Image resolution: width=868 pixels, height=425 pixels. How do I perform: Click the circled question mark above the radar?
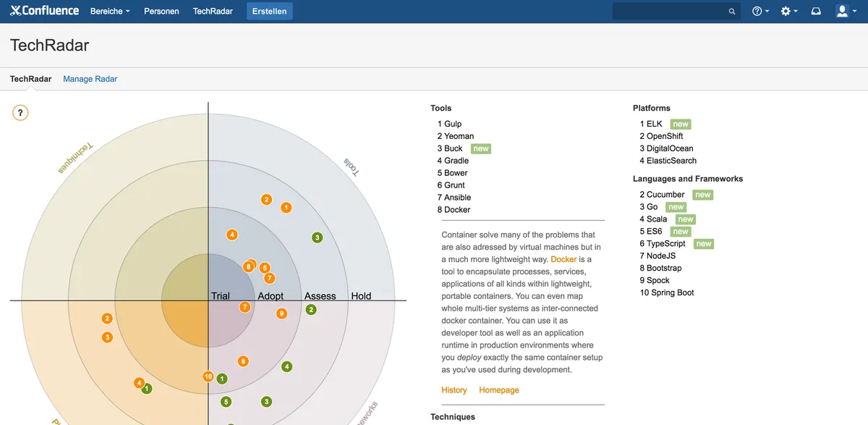tap(20, 113)
